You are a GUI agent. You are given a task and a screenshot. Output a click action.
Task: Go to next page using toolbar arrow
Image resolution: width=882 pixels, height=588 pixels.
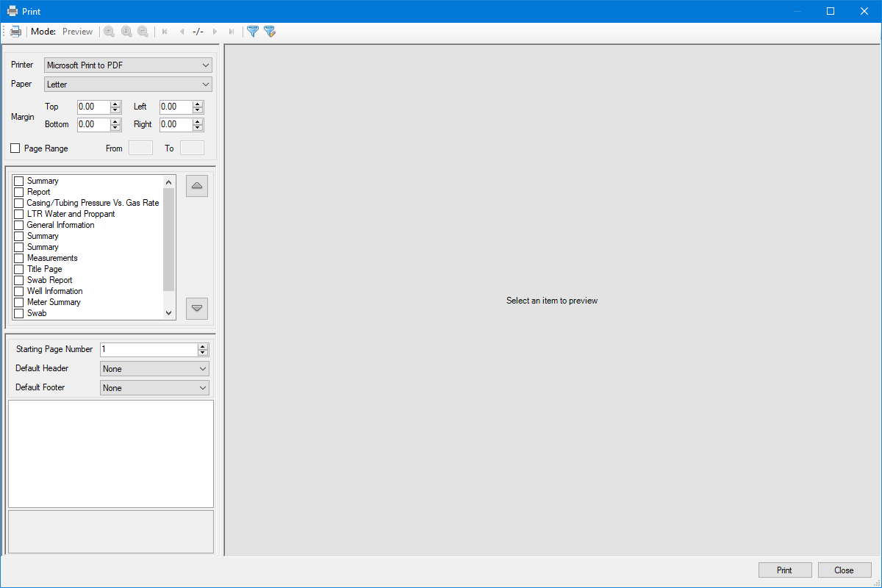tap(215, 32)
